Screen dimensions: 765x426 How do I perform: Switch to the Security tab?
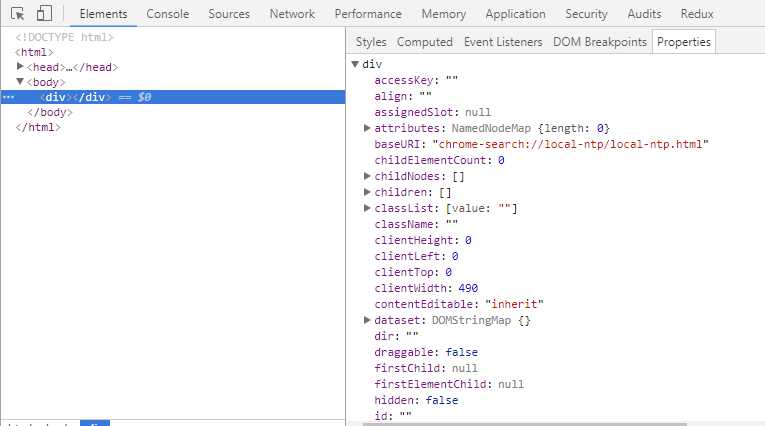click(x=586, y=14)
